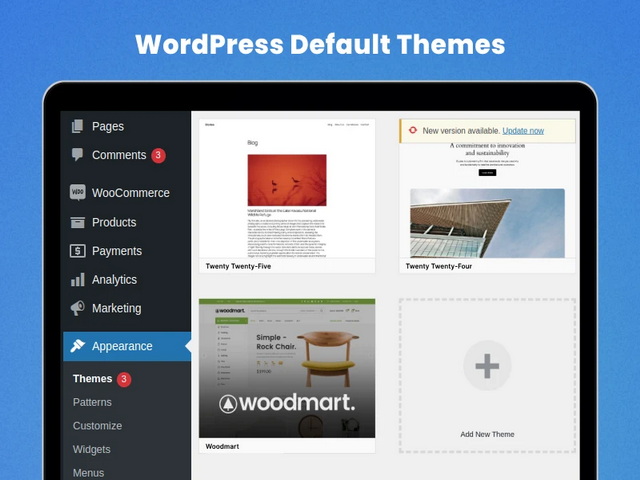Click the plus icon to add theme
The image size is (640, 480).
(x=487, y=365)
